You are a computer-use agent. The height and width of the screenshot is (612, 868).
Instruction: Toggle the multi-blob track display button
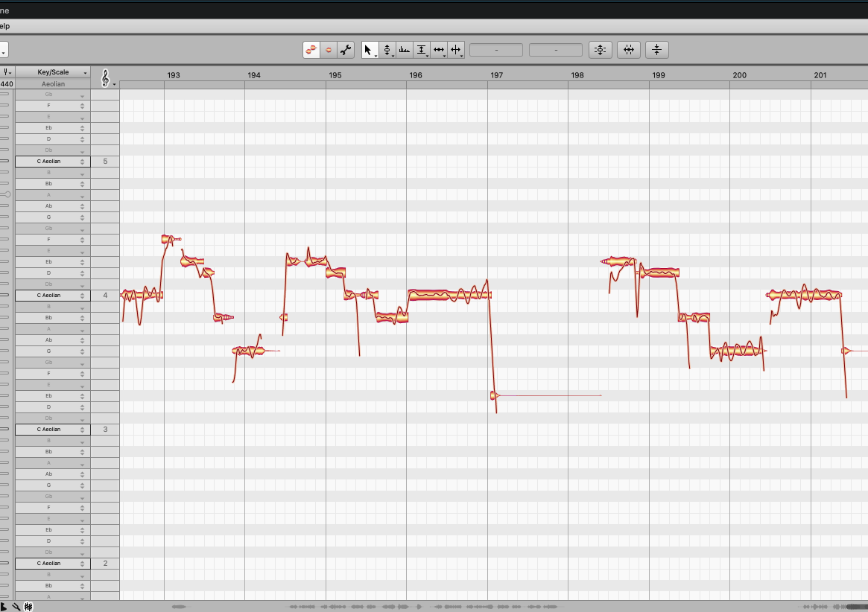click(x=311, y=50)
